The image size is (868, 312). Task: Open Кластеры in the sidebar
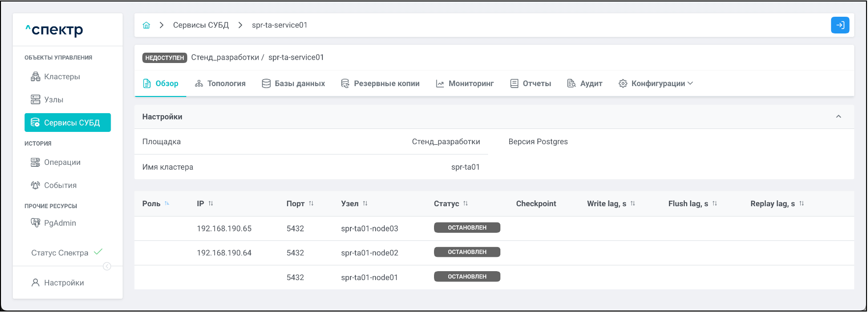(x=61, y=77)
